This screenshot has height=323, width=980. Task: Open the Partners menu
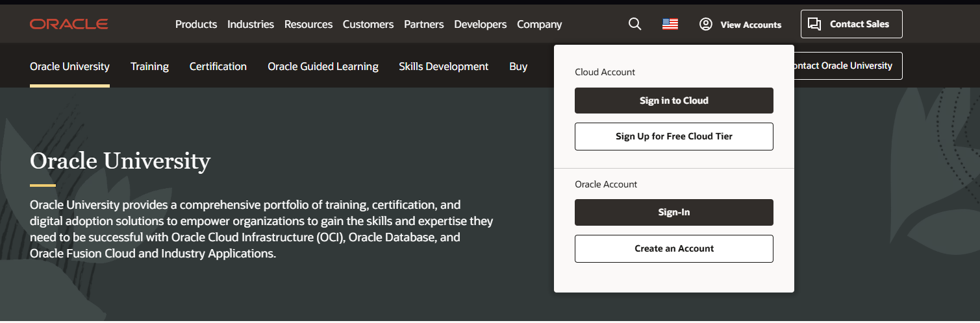(424, 24)
